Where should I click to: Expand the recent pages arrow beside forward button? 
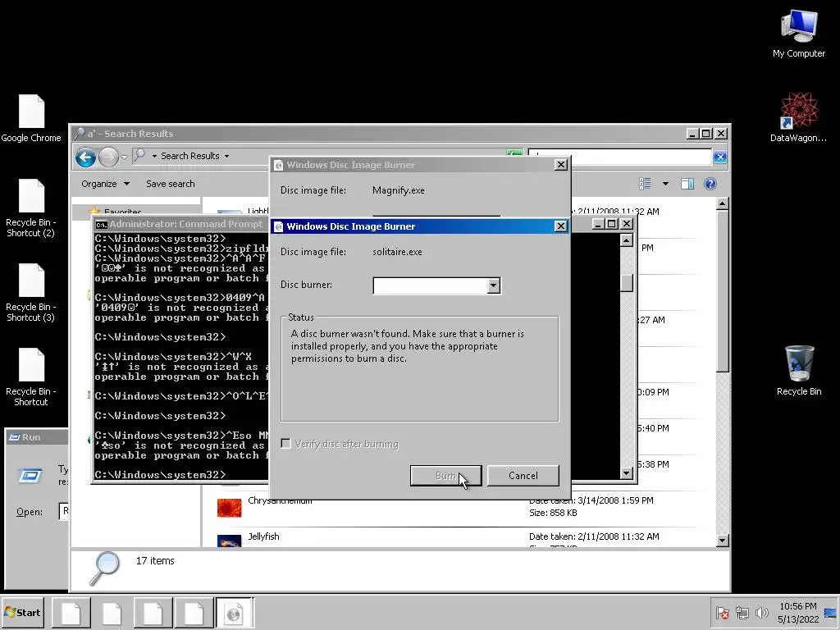tap(124, 157)
